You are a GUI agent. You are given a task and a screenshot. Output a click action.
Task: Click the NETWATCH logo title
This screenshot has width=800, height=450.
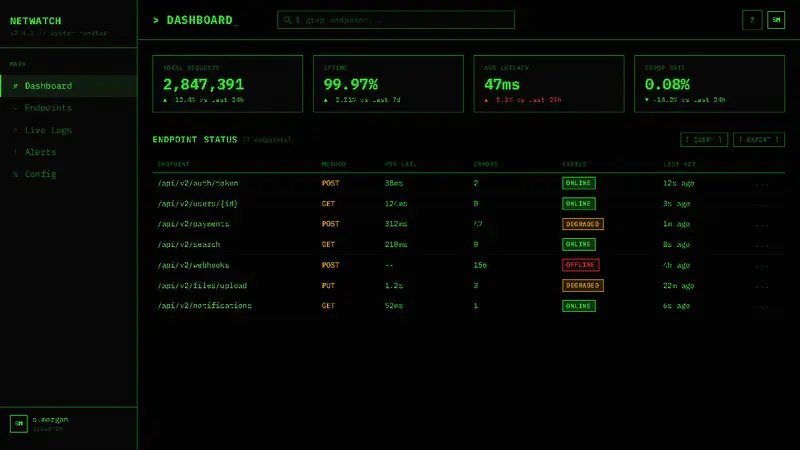coord(36,21)
